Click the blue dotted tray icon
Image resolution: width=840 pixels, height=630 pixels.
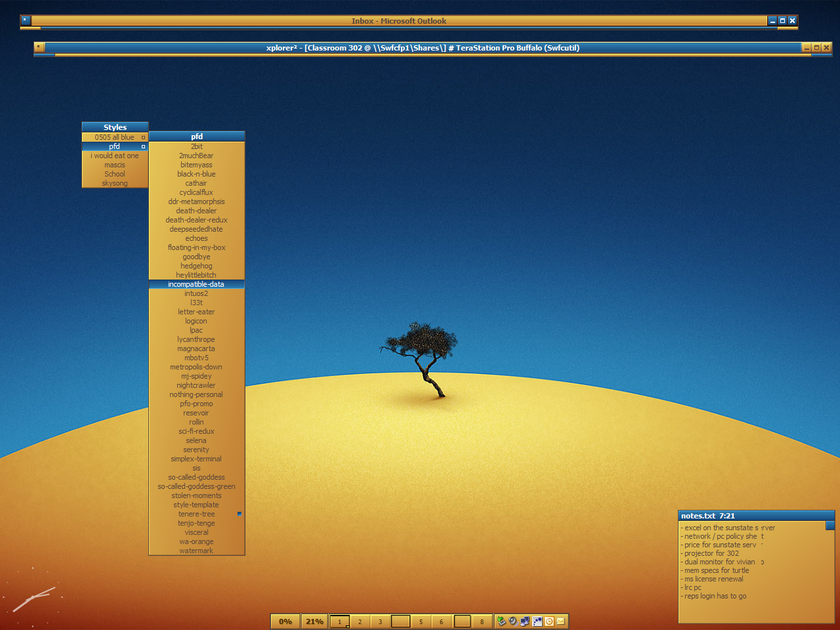coord(537,621)
